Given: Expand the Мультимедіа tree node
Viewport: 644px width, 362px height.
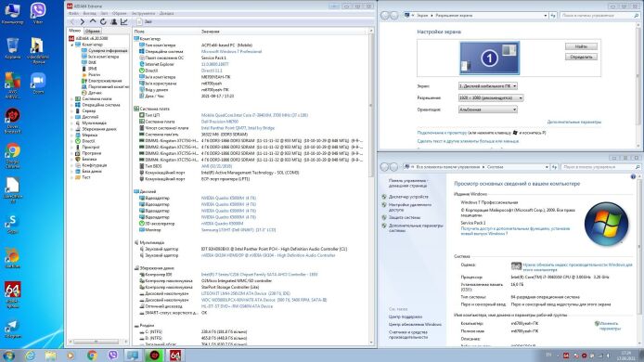Looking at the screenshot, I should 72,123.
